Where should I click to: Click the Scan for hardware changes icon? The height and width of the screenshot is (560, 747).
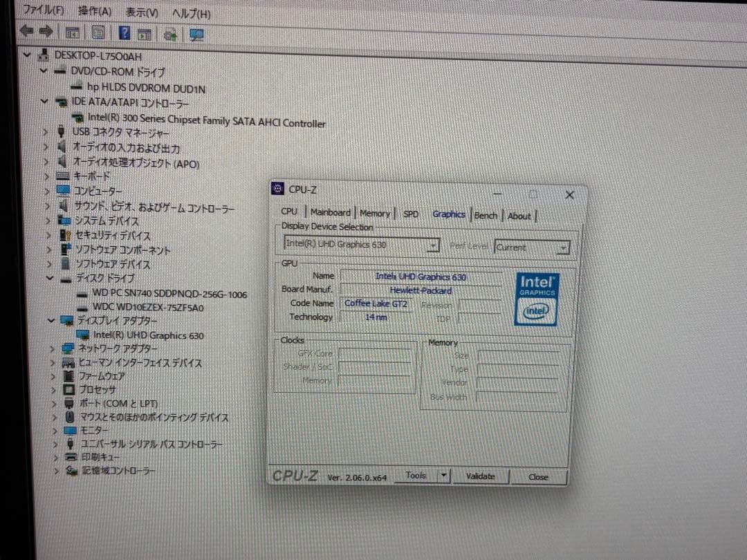pyautogui.click(x=169, y=33)
